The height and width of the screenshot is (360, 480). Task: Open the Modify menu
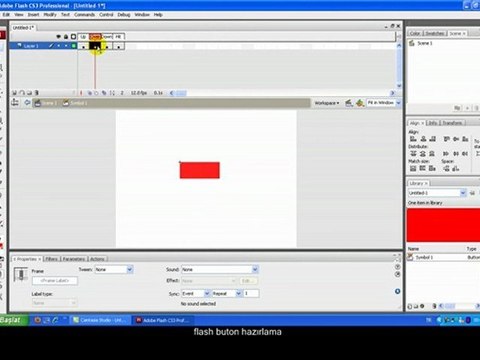tap(50, 15)
